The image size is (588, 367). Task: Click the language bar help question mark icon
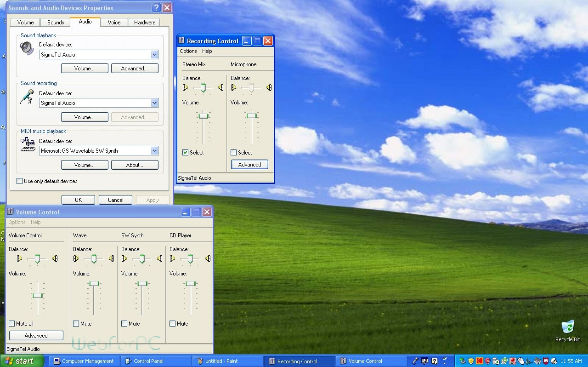435,361
